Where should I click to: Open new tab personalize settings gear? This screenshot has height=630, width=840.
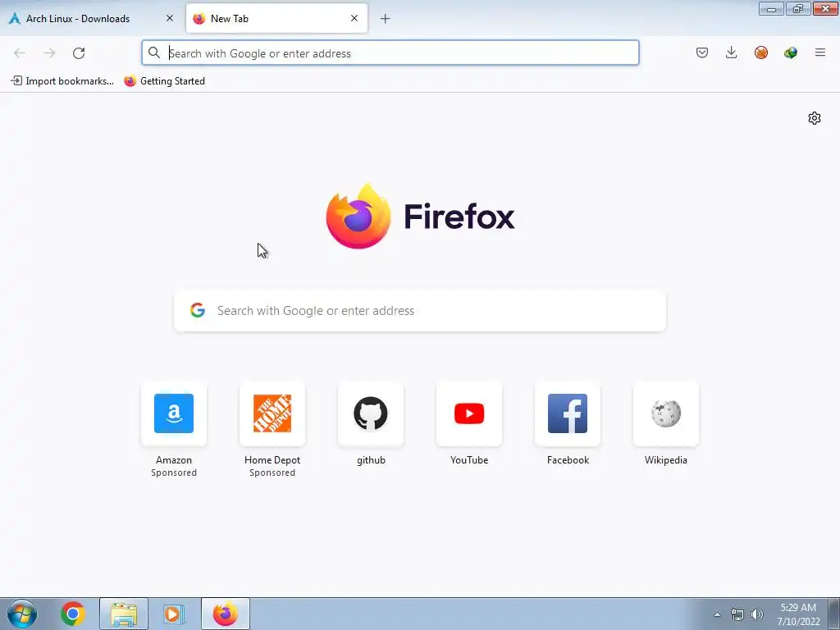coord(815,118)
